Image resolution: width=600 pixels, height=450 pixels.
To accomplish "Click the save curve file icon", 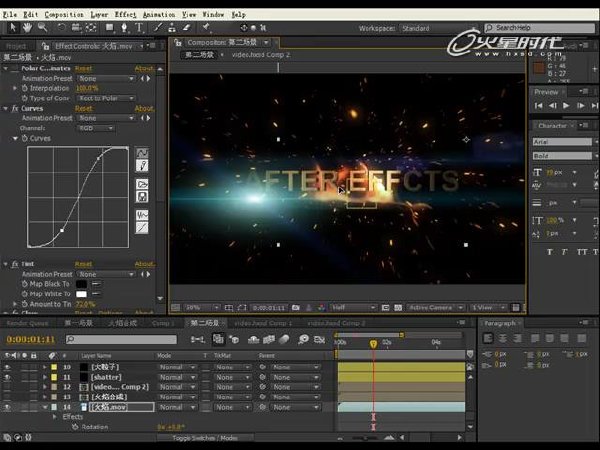I will (x=142, y=197).
